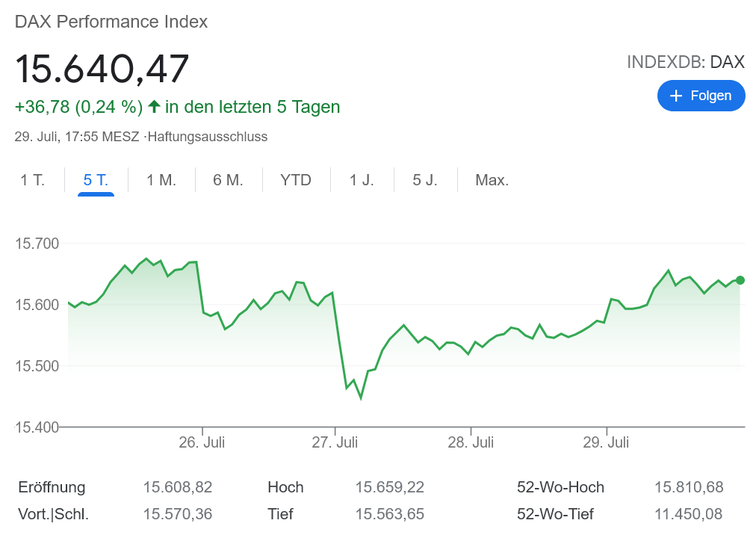Click the plus icon on the Folgen button
Image resolution: width=756 pixels, height=538 pixels.
[677, 96]
